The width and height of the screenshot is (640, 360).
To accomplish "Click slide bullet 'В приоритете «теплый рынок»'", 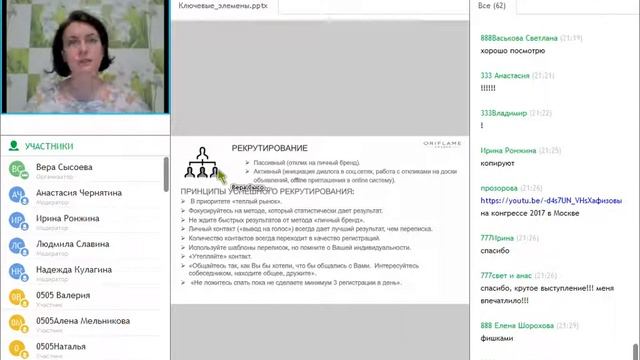I will pyautogui.click(x=236, y=201).
